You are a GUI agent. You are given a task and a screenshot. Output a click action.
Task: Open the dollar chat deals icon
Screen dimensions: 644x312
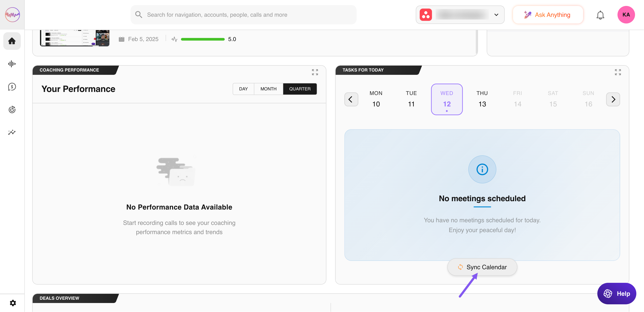tap(12, 87)
